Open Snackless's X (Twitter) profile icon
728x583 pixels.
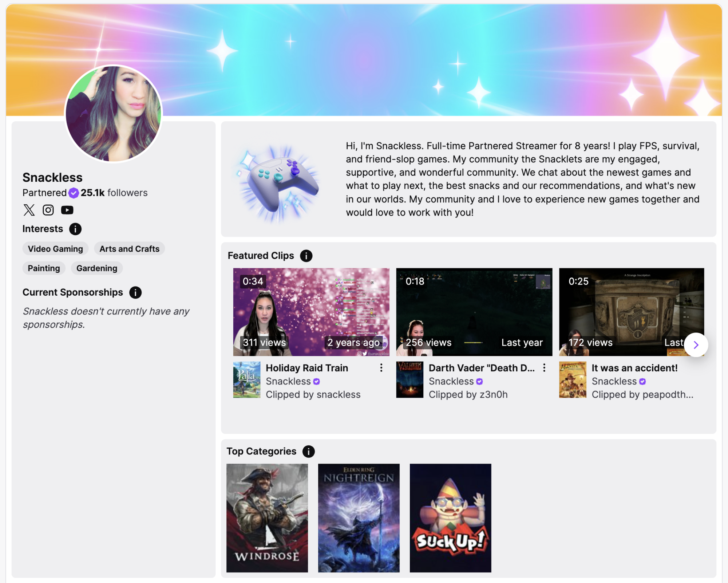29,210
